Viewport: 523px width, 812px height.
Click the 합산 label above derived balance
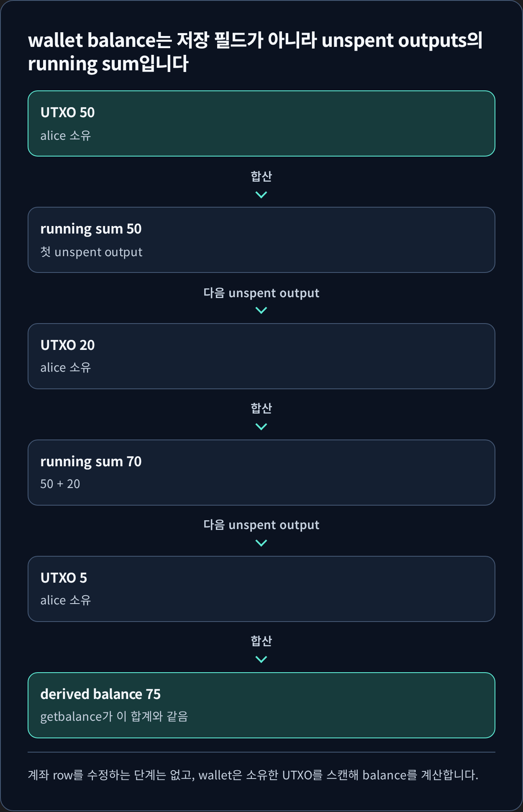point(261,641)
